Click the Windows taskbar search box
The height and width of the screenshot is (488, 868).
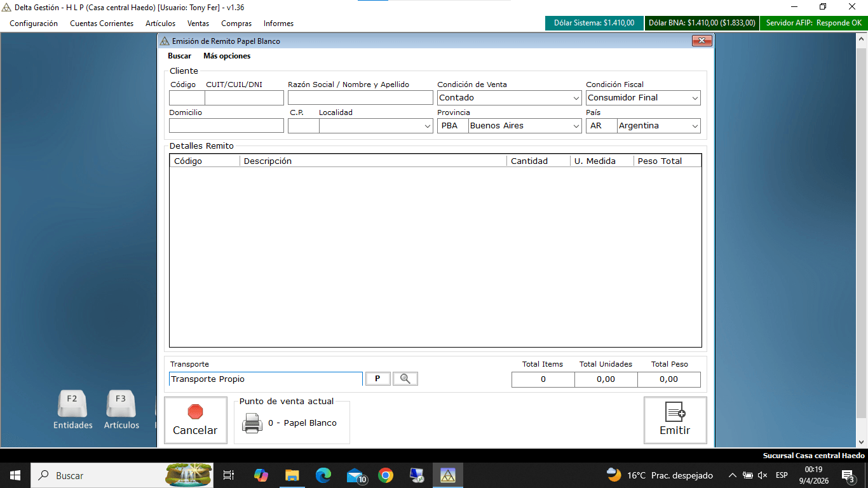[123, 475]
